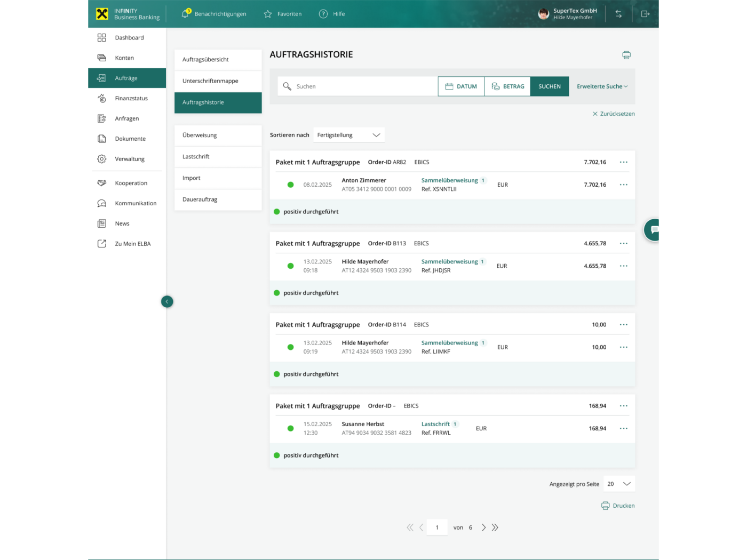Viewport: 747px width, 560px height.
Task: Jump to the last page arrow
Action: tap(495, 527)
